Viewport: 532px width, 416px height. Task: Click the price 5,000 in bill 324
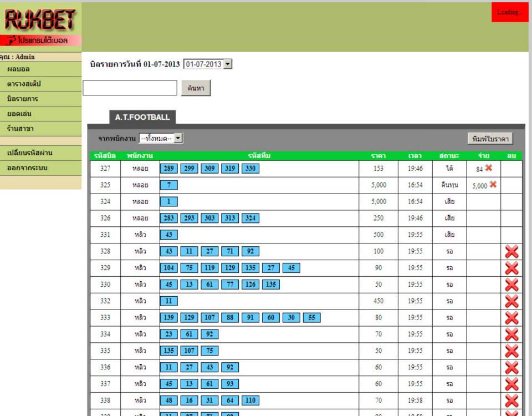tap(378, 202)
